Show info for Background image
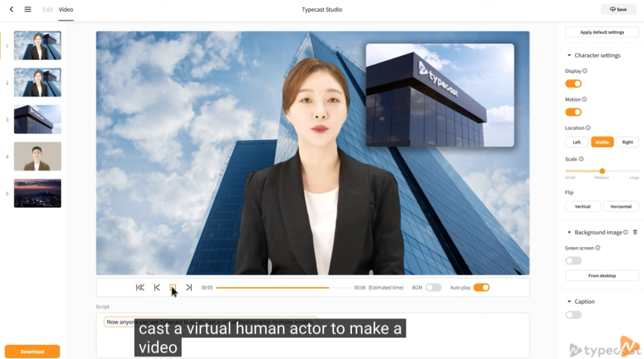 tap(625, 232)
